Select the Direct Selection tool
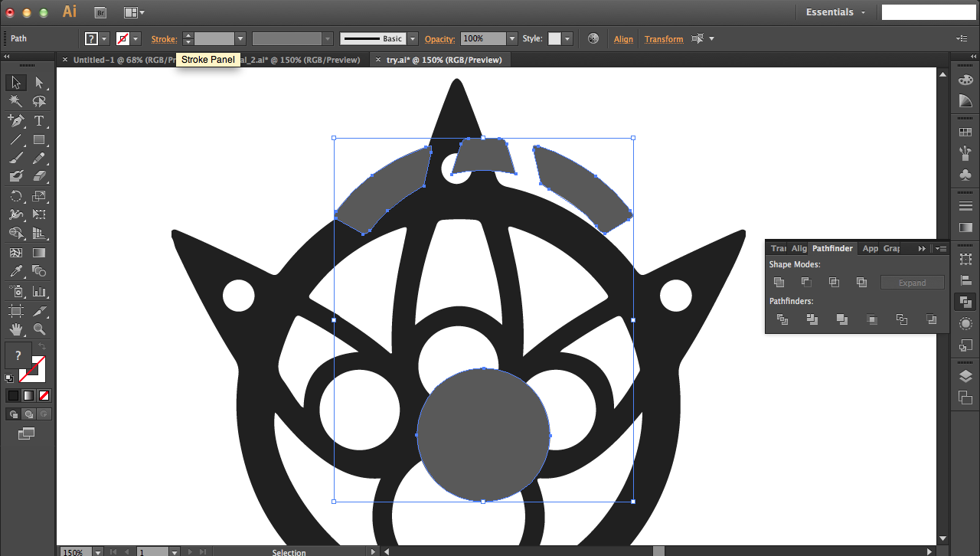Image resolution: width=980 pixels, height=556 pixels. pos(40,83)
